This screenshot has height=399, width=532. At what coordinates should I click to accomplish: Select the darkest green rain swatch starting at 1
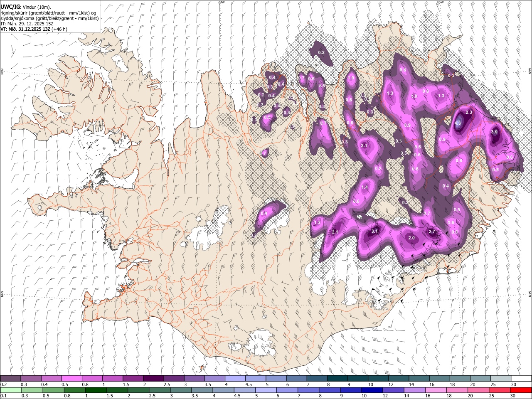coord(96,390)
